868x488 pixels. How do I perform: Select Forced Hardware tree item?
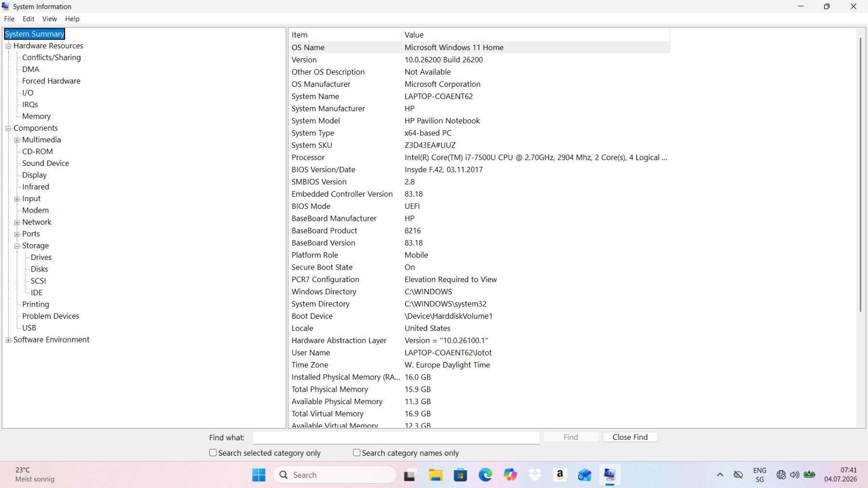(x=51, y=81)
